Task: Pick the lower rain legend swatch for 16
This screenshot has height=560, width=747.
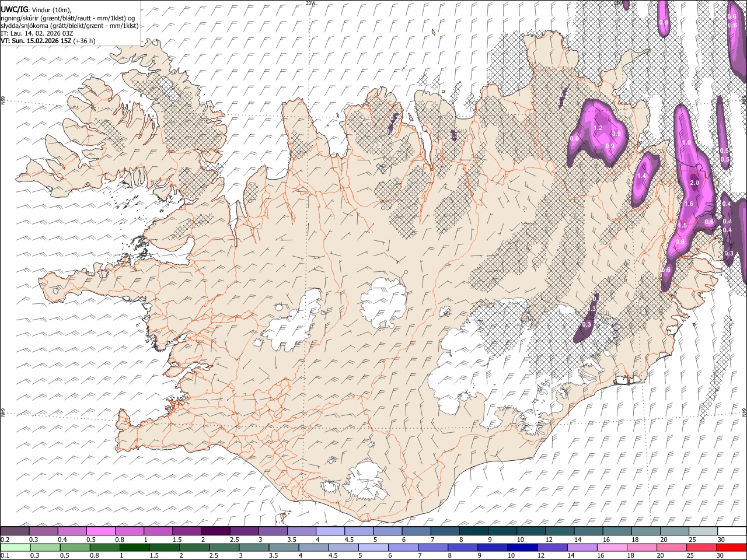Action: tap(612, 547)
